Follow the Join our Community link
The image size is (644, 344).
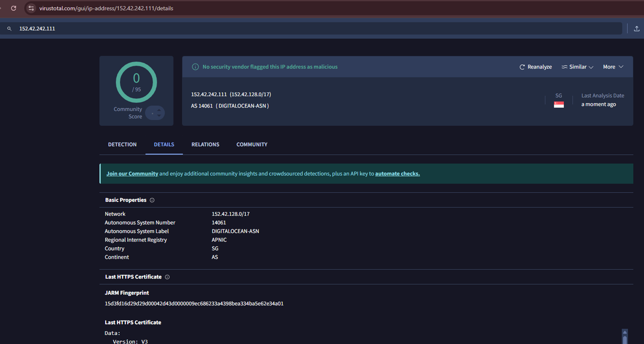click(132, 174)
